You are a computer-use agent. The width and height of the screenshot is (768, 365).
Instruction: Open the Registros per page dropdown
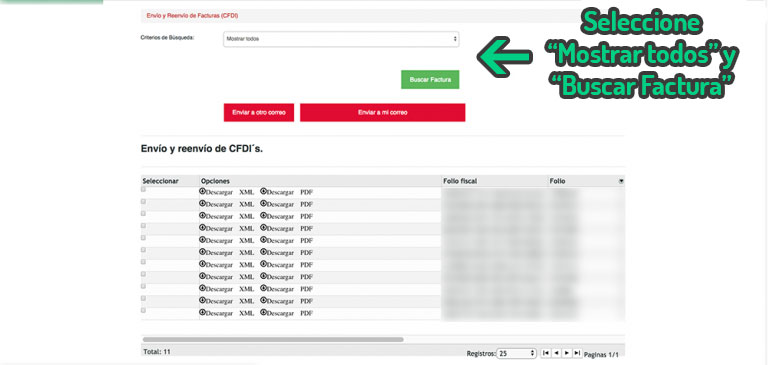(x=517, y=353)
